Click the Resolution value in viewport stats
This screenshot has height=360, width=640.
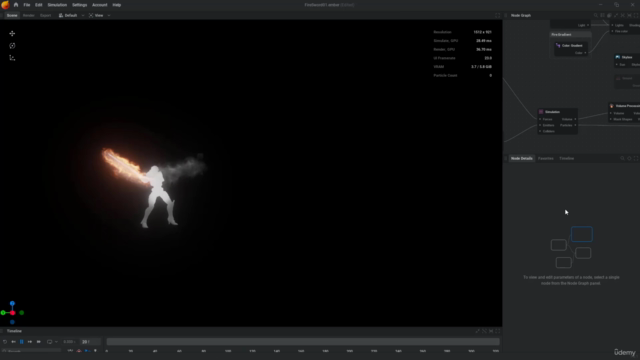(482, 32)
